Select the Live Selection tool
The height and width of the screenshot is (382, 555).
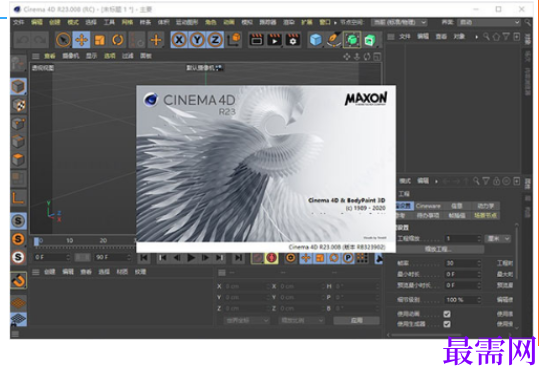coord(63,40)
